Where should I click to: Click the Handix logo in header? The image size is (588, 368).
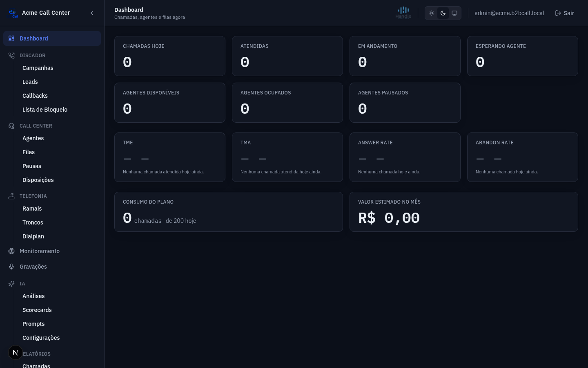click(x=403, y=13)
